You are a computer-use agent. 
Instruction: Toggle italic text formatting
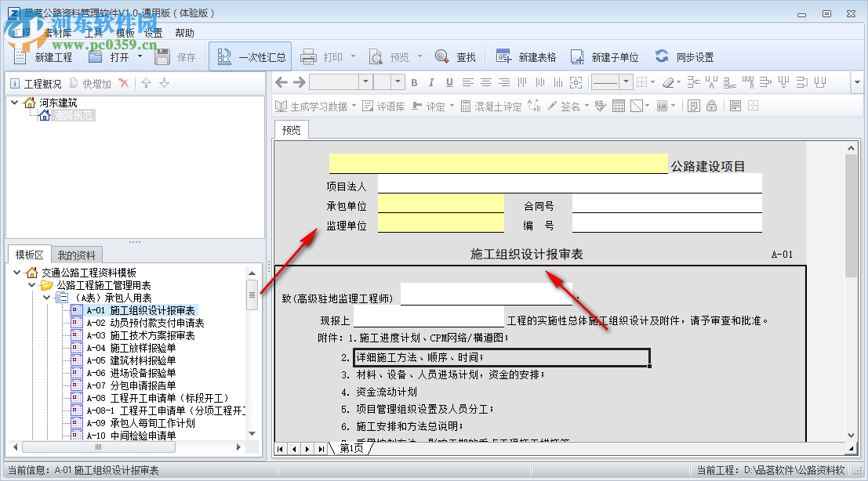[431, 81]
